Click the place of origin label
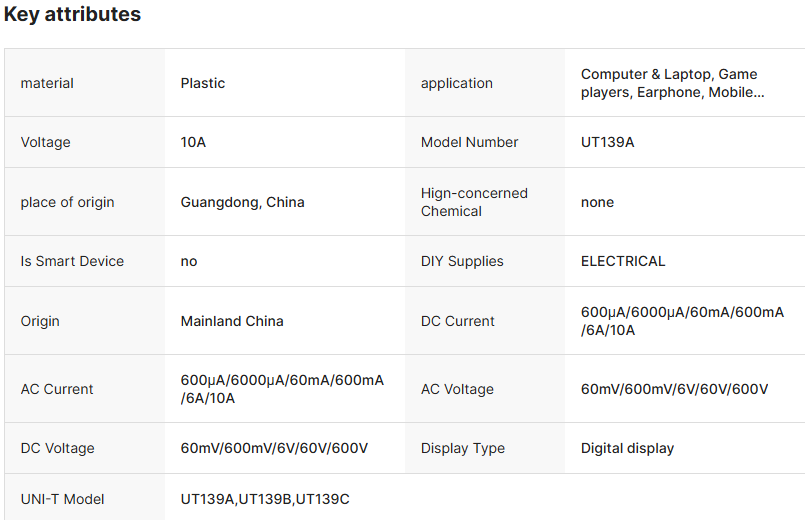The image size is (805, 520). (x=67, y=202)
